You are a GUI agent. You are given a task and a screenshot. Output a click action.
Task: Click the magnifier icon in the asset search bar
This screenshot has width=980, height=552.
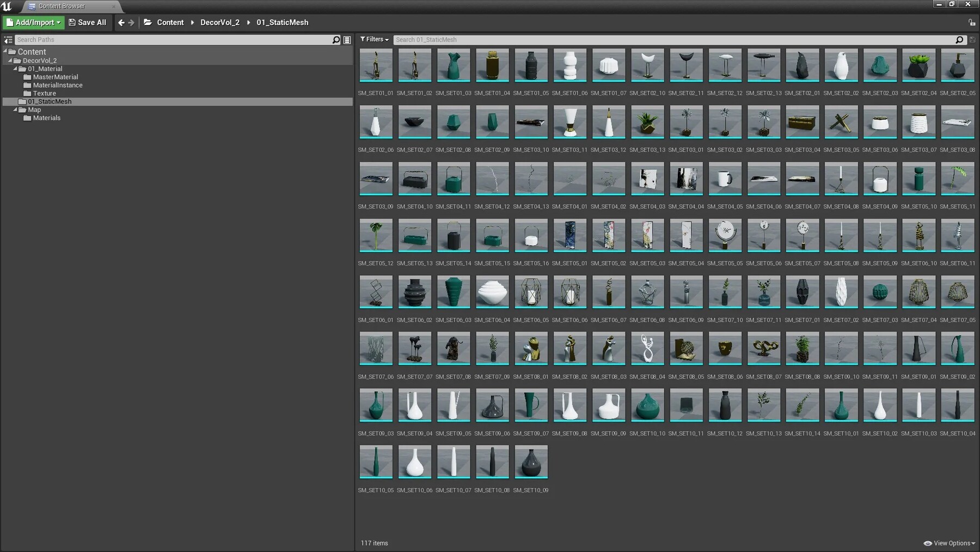(960, 39)
